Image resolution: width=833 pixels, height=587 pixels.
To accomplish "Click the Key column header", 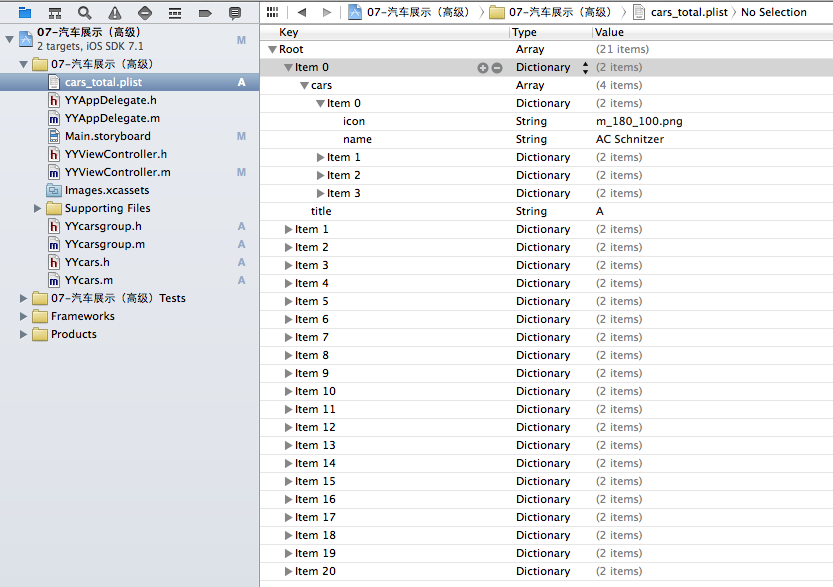I will pyautogui.click(x=288, y=32).
